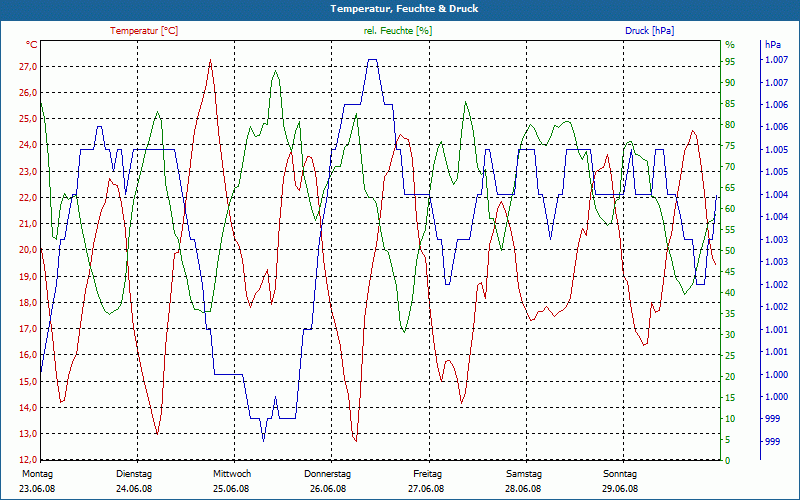Click the green '30' humidity axis value
This screenshot has height=500, width=800.
pyautogui.click(x=730, y=334)
